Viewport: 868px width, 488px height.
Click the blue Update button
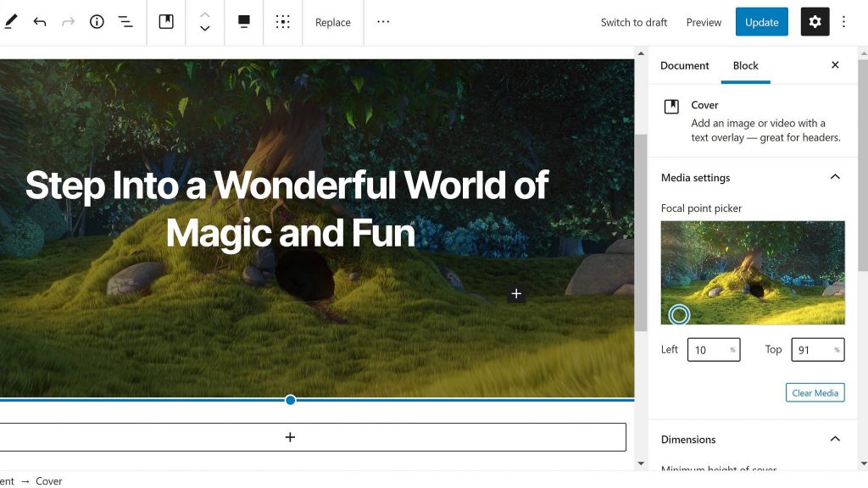pyautogui.click(x=761, y=22)
